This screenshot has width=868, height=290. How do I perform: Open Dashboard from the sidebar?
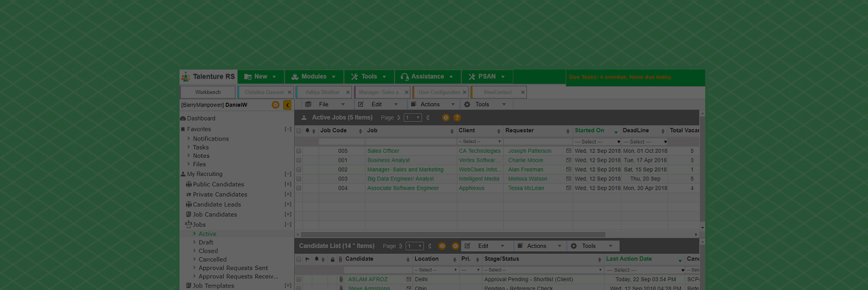click(x=201, y=119)
